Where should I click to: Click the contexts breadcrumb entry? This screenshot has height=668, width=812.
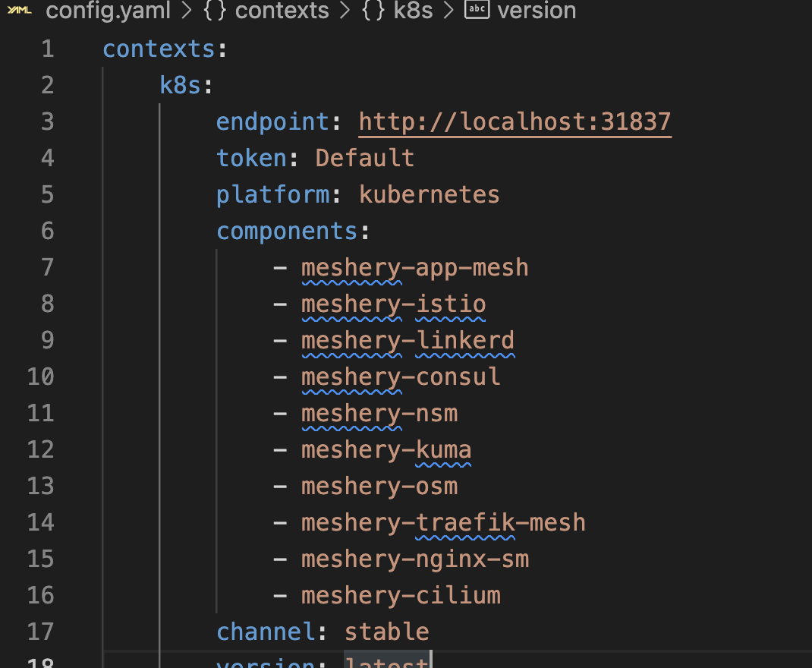281,11
